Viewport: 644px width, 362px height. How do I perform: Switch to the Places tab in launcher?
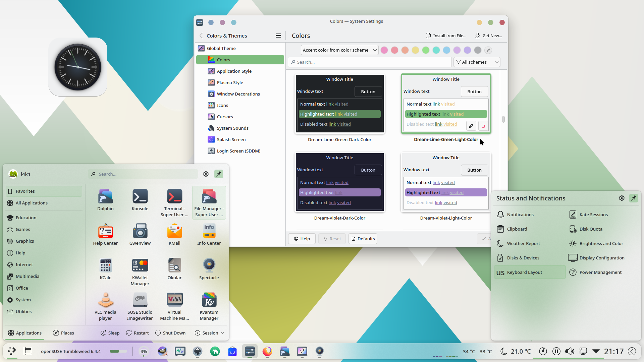pos(63,333)
